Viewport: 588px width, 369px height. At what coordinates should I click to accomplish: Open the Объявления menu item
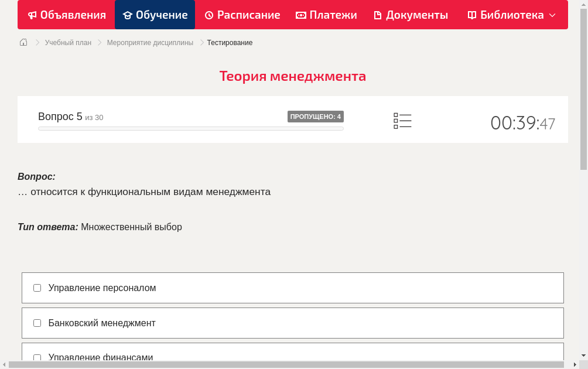pyautogui.click(x=66, y=15)
